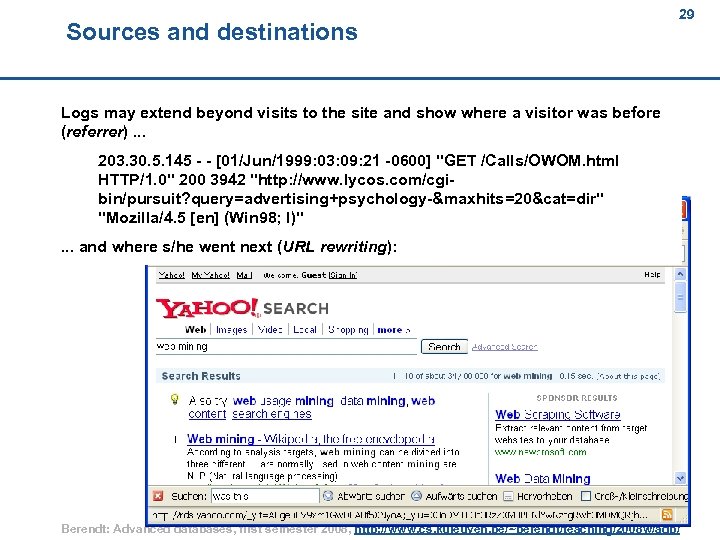
Task: Click the Suchen find text field
Action: pyautogui.click(x=265, y=496)
